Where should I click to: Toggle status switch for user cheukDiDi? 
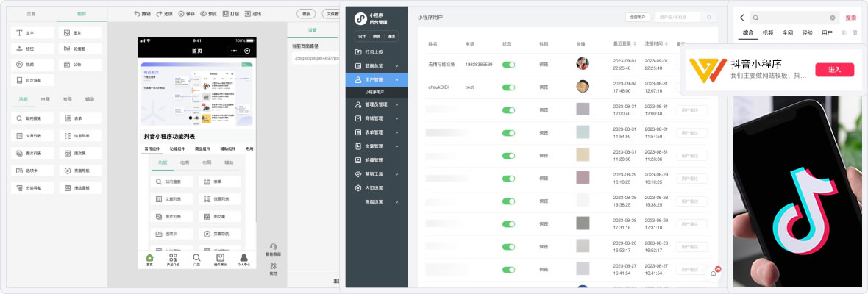[508, 87]
